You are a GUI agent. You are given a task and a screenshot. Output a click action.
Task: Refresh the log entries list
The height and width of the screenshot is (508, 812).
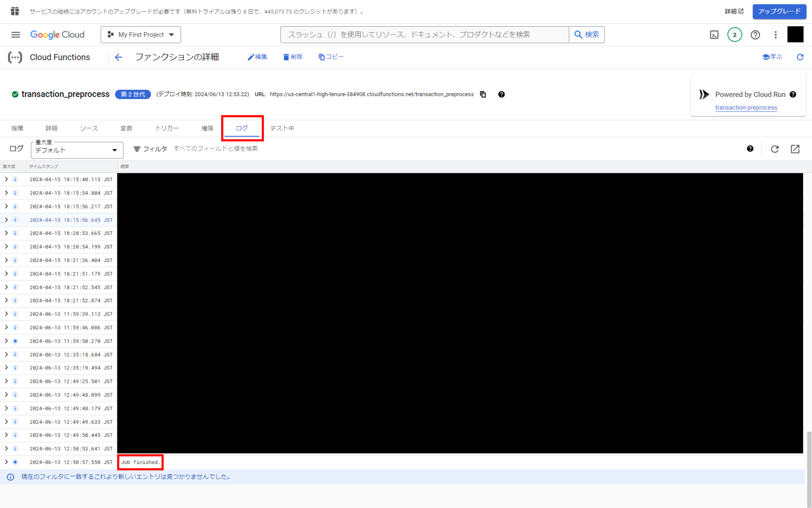(x=774, y=149)
